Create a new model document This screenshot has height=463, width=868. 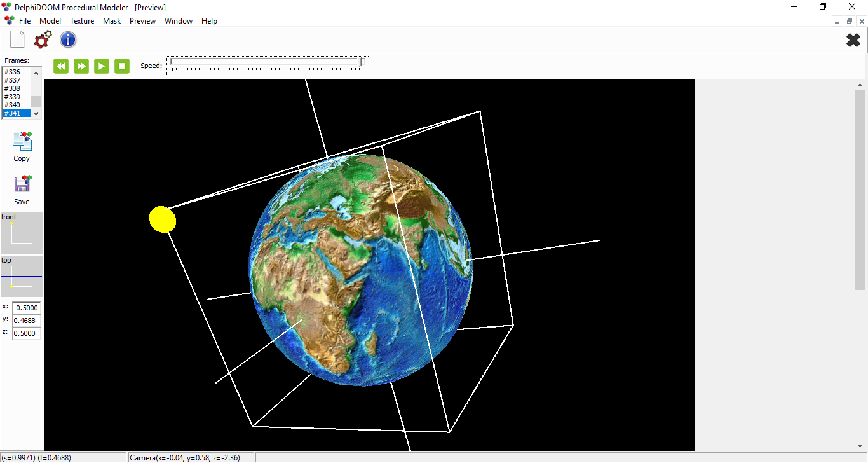pos(17,39)
